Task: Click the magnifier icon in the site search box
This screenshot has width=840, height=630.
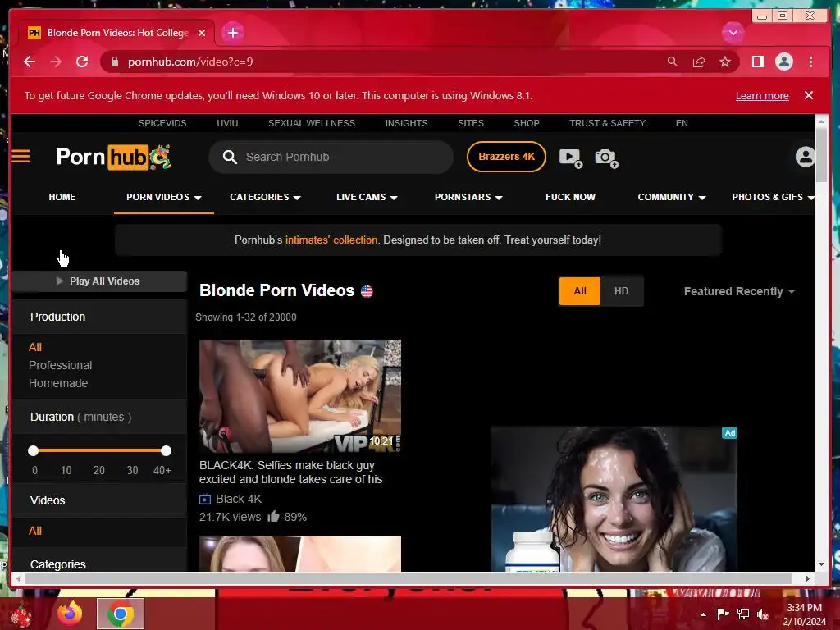Action: click(x=230, y=157)
